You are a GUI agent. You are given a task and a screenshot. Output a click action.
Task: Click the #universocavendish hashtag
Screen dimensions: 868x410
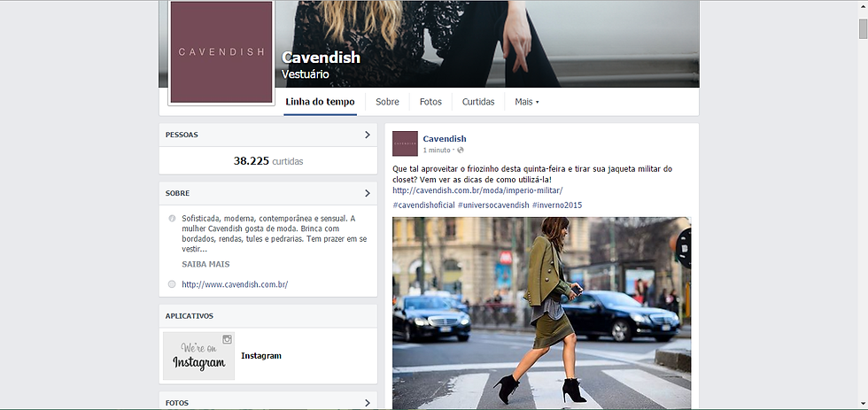pos(493,205)
